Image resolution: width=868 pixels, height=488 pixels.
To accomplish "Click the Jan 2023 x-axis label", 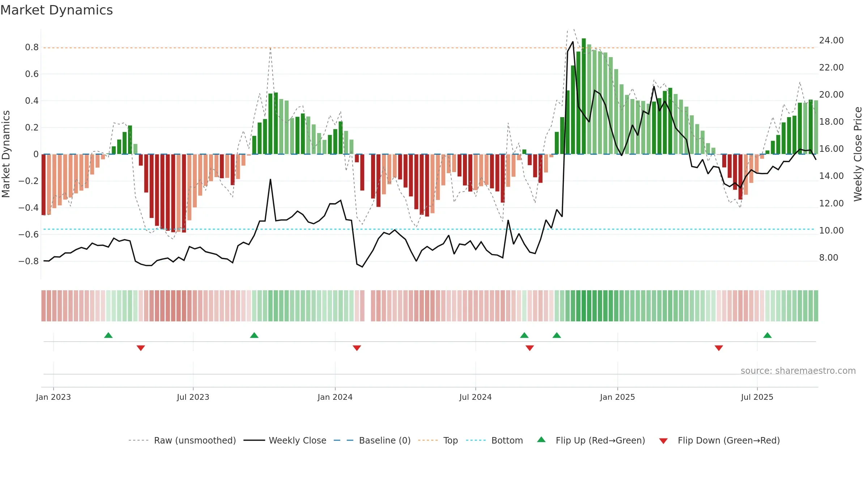I will pyautogui.click(x=54, y=397).
